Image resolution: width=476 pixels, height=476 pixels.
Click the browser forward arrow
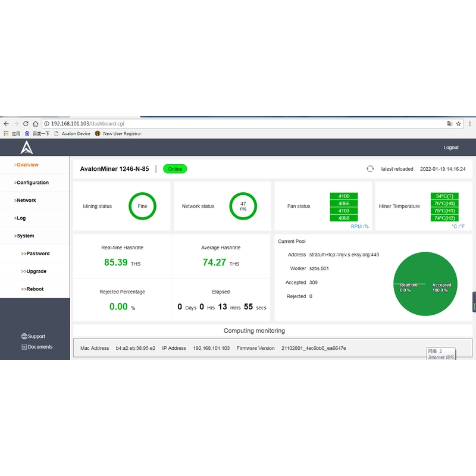[x=16, y=124]
